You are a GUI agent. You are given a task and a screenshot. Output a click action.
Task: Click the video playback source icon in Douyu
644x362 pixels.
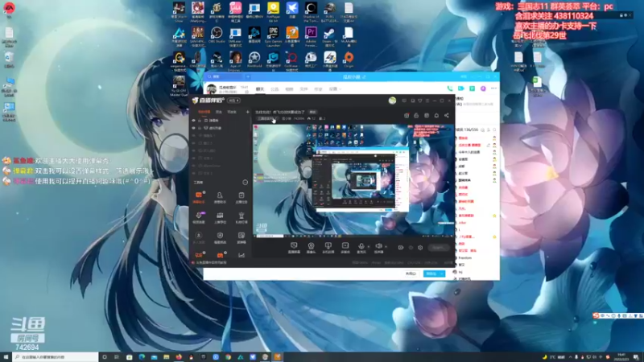pos(345,247)
